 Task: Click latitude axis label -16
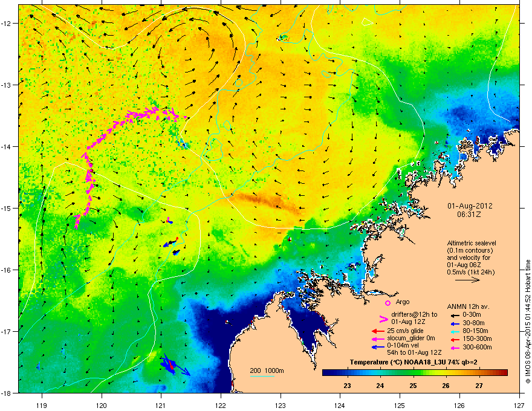pos(6,270)
